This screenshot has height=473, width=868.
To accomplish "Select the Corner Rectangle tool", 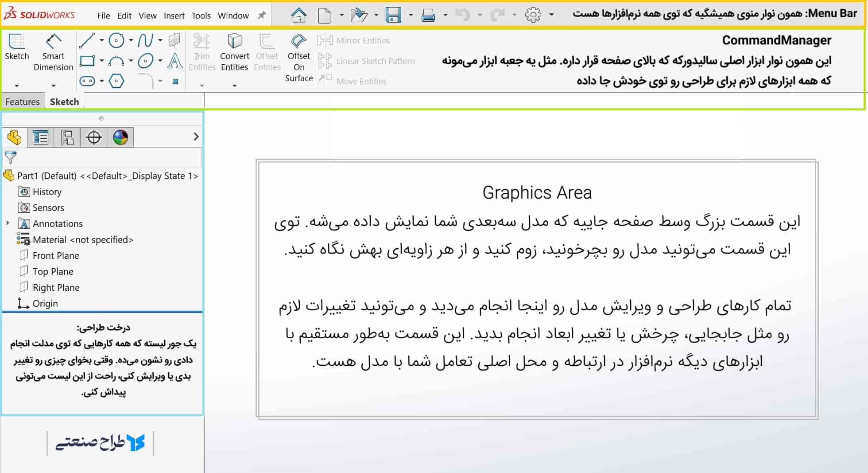I will point(87,61).
